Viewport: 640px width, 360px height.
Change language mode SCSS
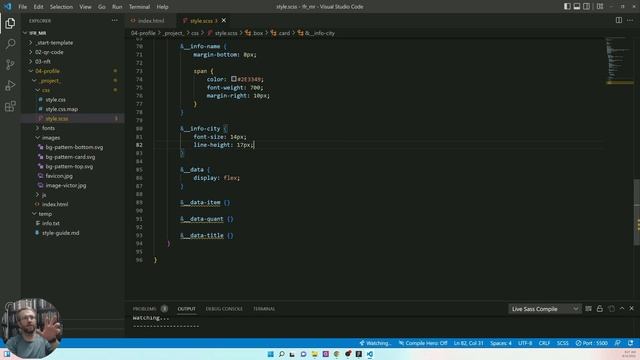562,343
